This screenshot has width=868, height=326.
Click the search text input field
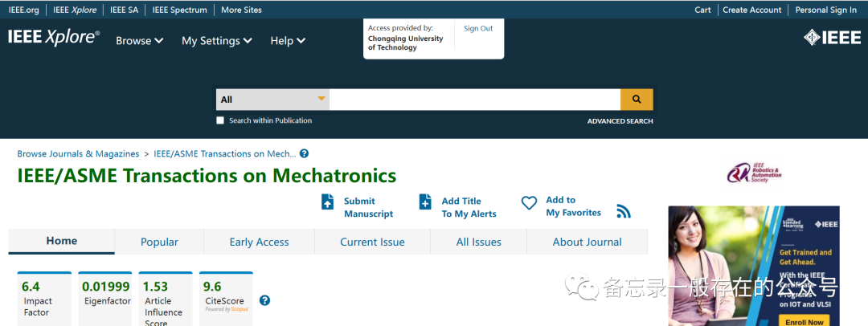[x=475, y=100]
